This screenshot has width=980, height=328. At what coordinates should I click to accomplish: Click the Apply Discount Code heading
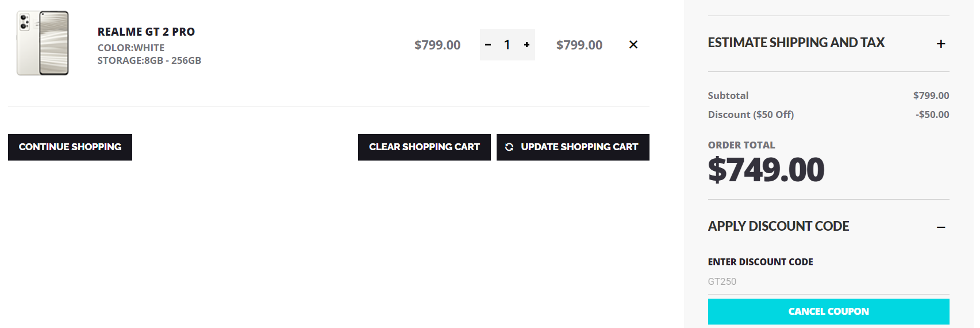[x=778, y=226]
